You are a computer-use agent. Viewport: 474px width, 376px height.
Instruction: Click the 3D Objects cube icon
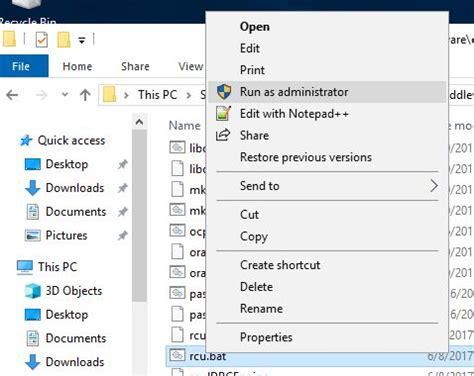point(33,291)
